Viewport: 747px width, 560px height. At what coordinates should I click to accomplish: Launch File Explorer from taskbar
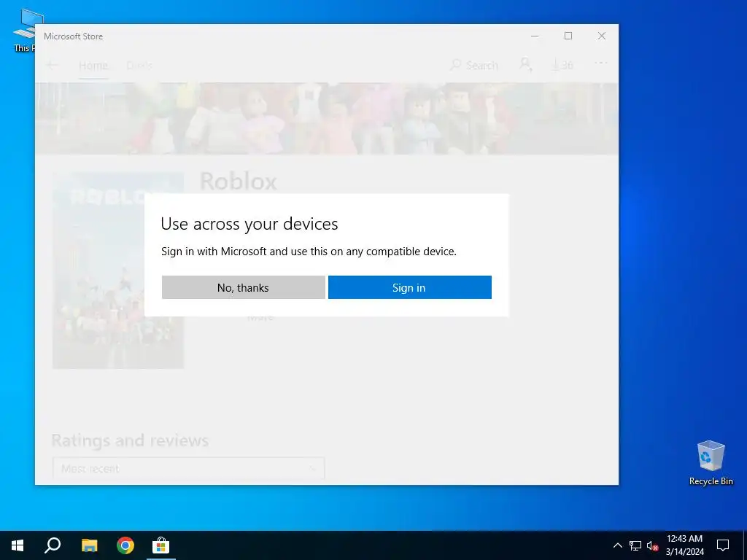coord(89,545)
